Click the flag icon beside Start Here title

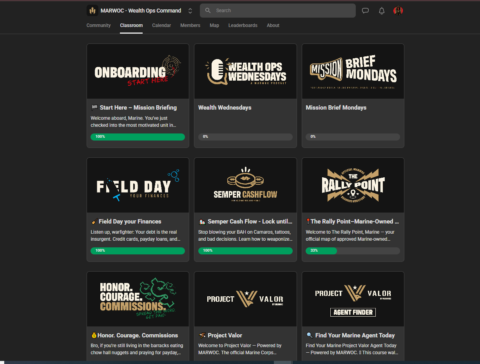94,107
